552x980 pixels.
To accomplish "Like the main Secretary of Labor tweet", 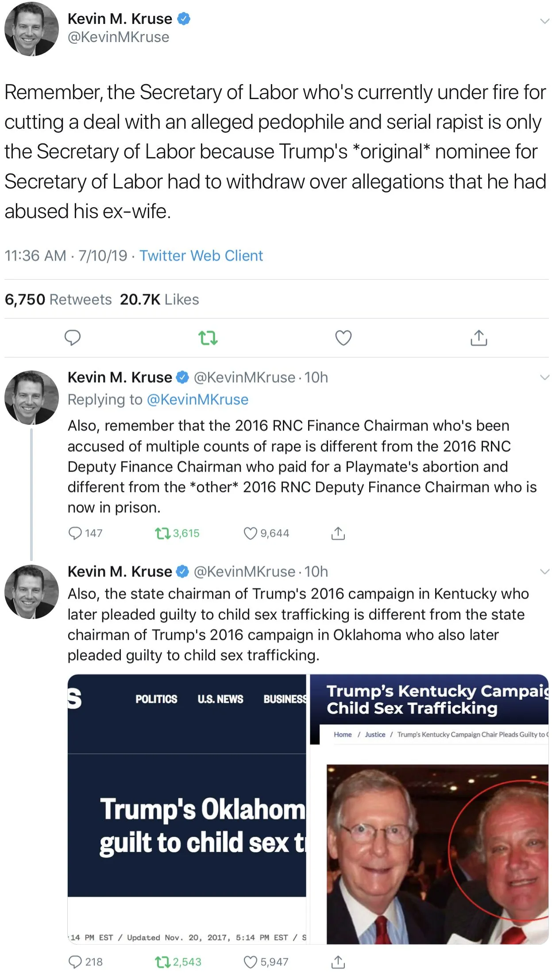I will click(343, 338).
